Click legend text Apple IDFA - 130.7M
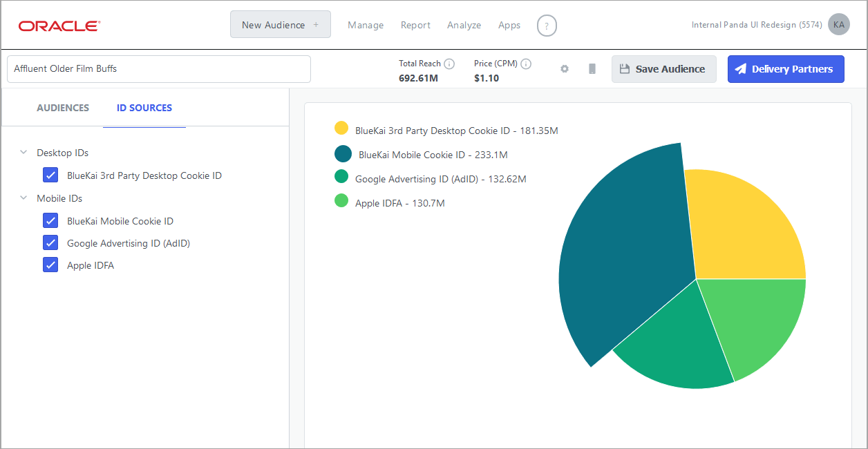 (400, 203)
